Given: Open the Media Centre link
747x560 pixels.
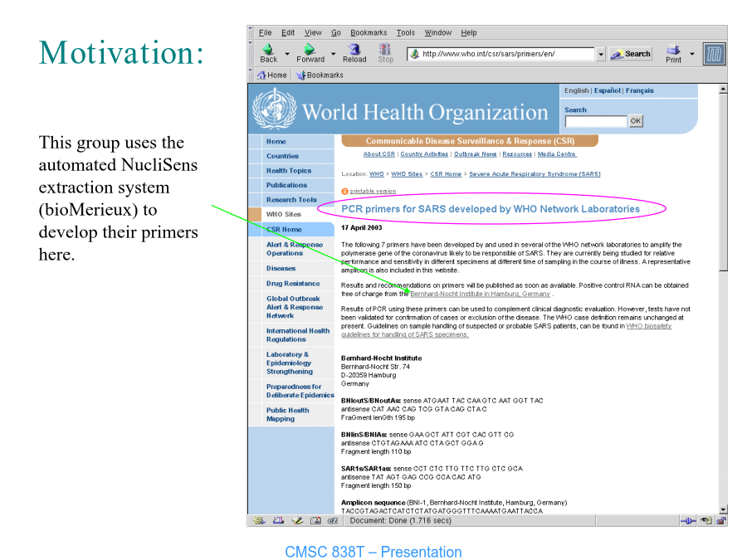Looking at the screenshot, I should tap(556, 153).
